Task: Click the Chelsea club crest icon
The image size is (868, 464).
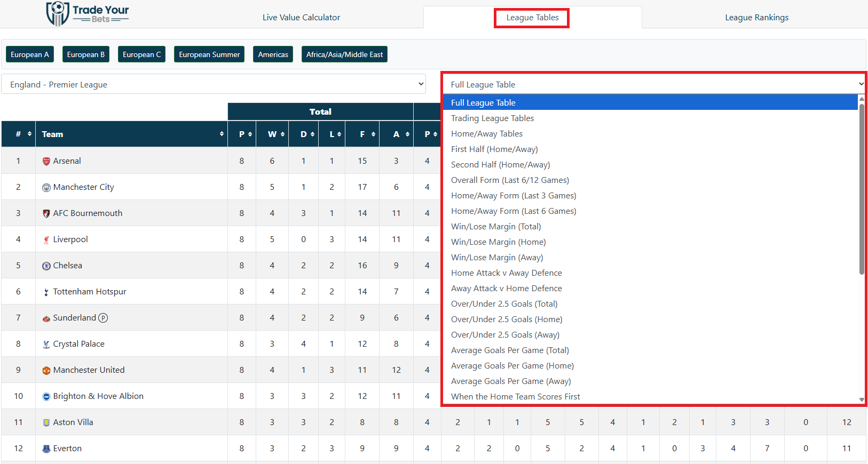Action: pyautogui.click(x=46, y=266)
